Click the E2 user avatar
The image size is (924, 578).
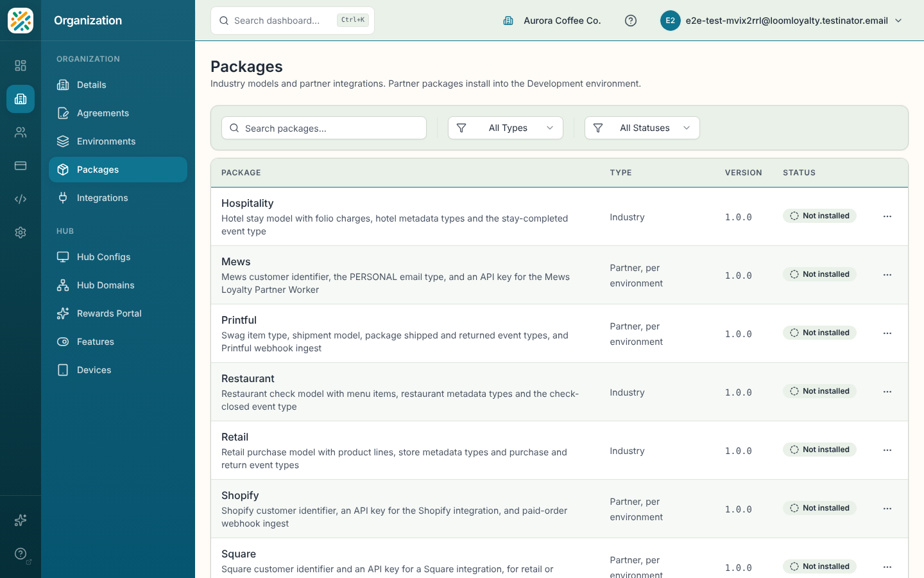670,21
